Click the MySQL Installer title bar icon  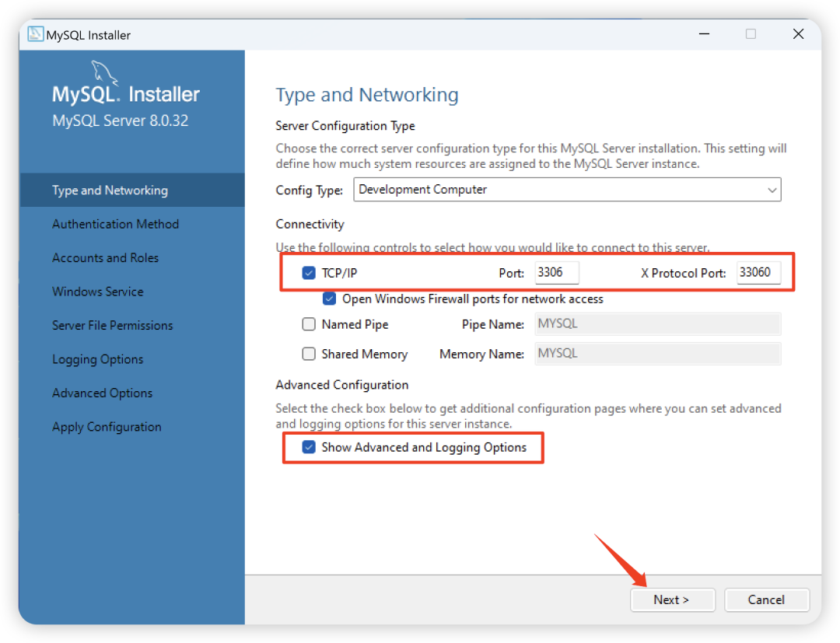point(35,34)
